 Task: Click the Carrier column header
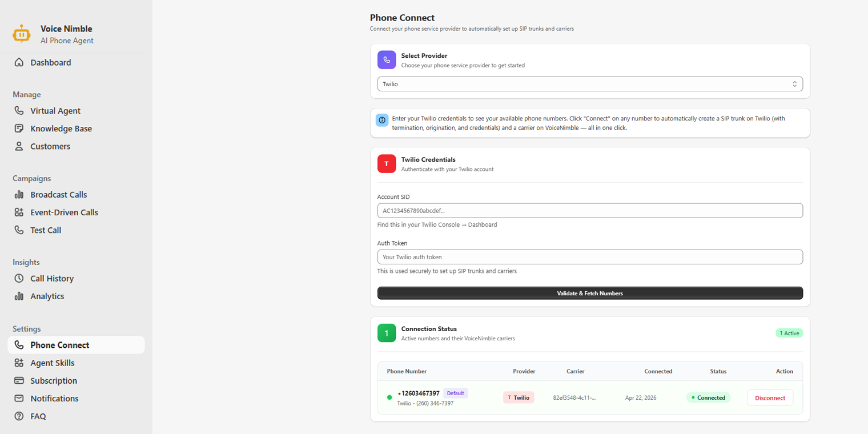[576, 371]
